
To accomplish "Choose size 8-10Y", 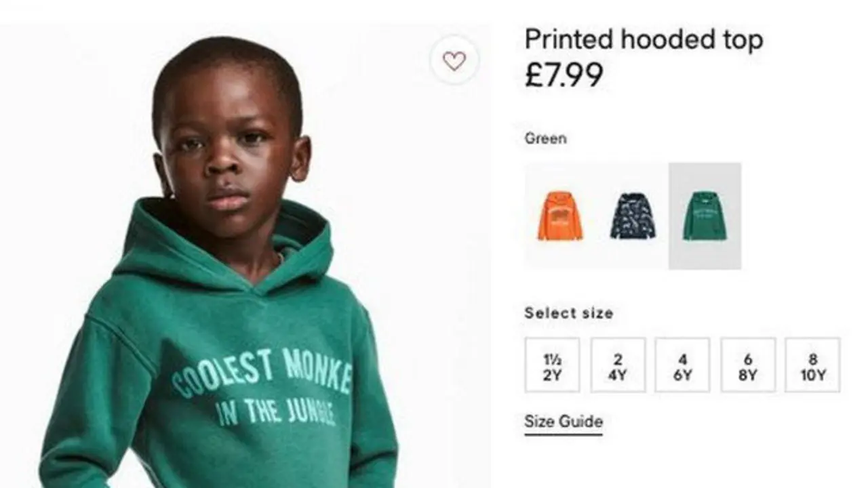I will (x=812, y=365).
